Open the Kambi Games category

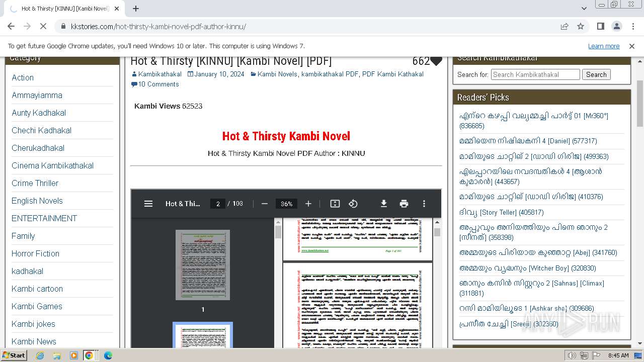click(37, 306)
